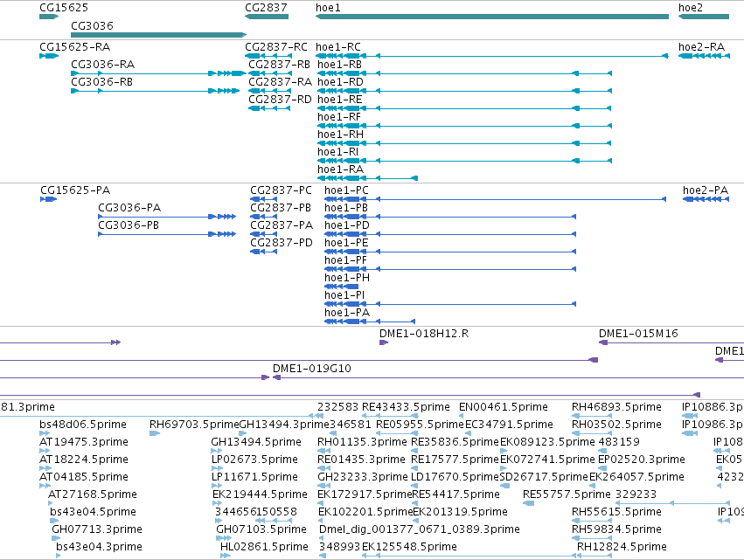Select the CG3036 gene bar
Screen dimensions: 744x560
(x=158, y=35)
